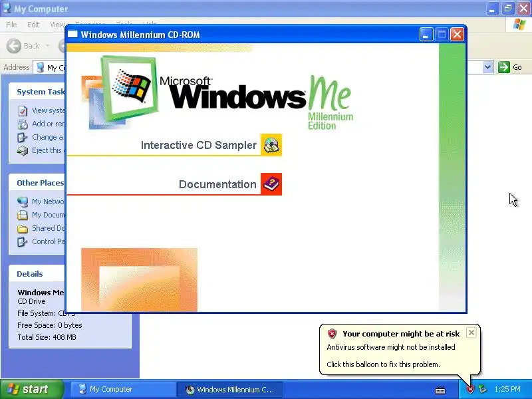Collapse the System Tasks panel header

pyautogui.click(x=37, y=92)
